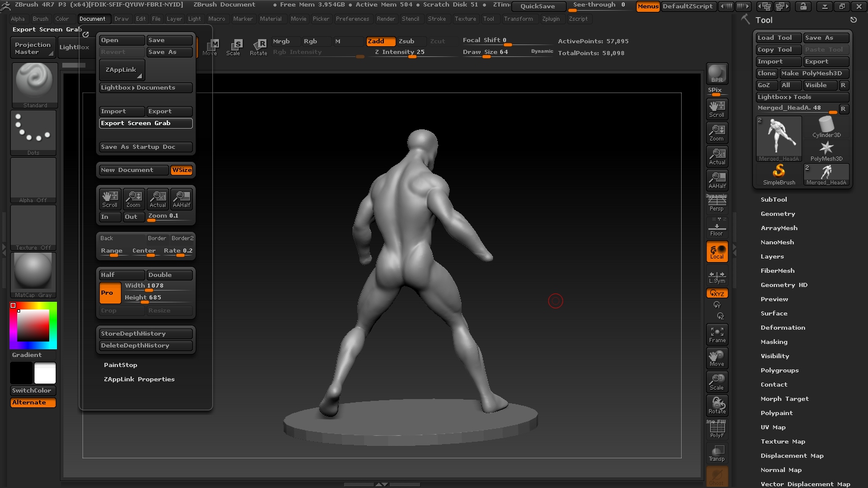Viewport: 868px width, 488px height.
Task: Click the right shelf Scale icon
Action: click(717, 382)
